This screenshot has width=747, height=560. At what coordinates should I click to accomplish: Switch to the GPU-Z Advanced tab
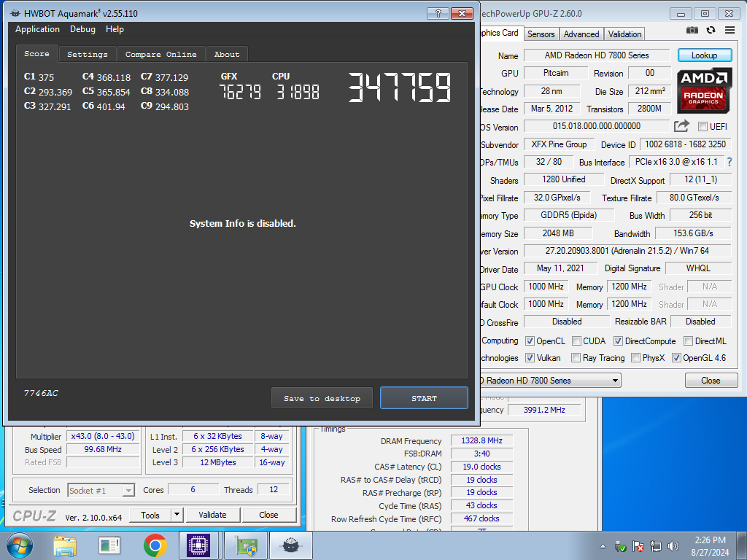pyautogui.click(x=581, y=34)
